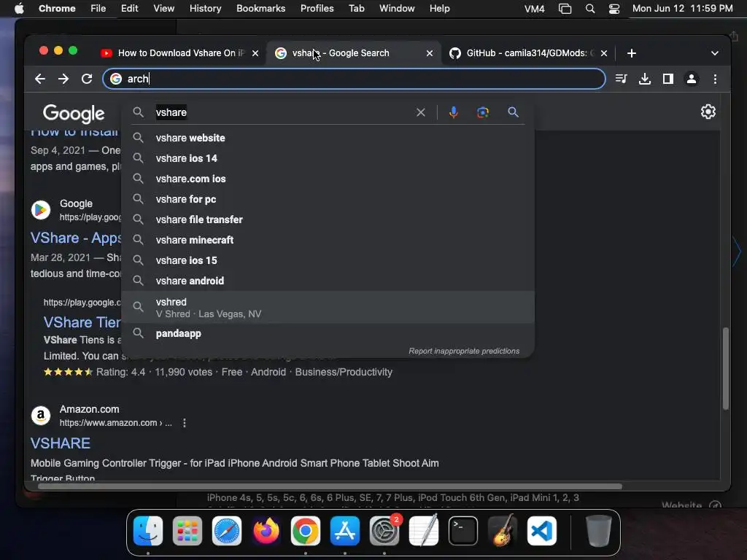
Task: Go forward with the browser forward arrow
Action: tap(63, 79)
